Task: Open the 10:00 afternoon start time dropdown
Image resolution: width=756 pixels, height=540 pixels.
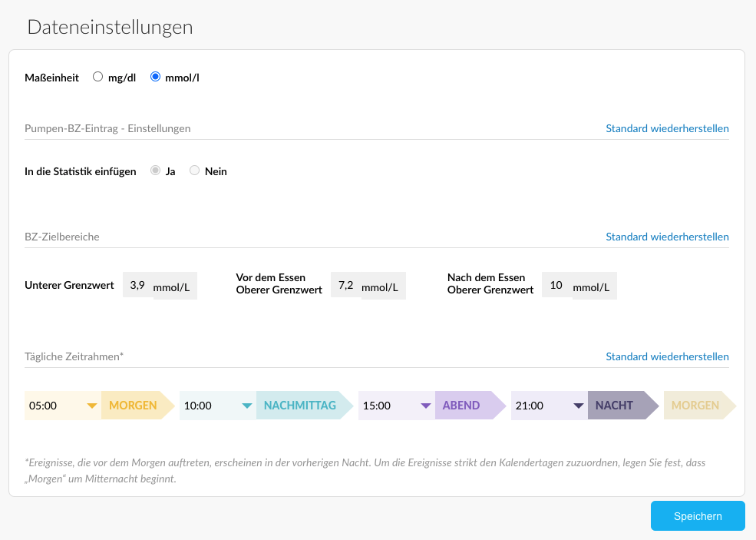Action: pyautogui.click(x=218, y=406)
